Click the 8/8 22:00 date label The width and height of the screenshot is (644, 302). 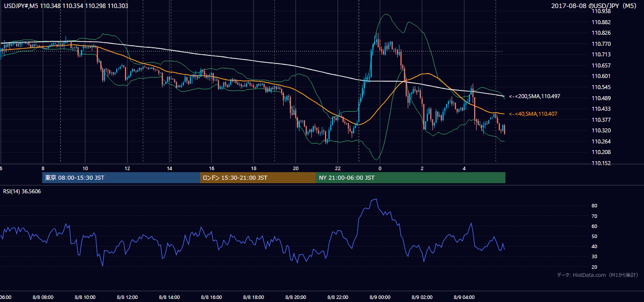338,297
